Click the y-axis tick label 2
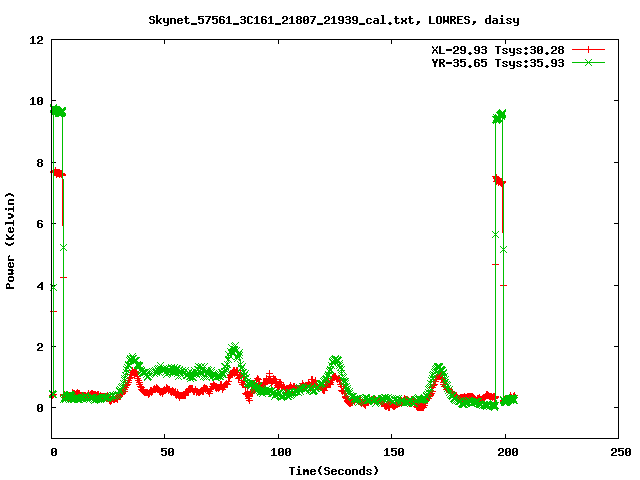 pyautogui.click(x=40, y=347)
